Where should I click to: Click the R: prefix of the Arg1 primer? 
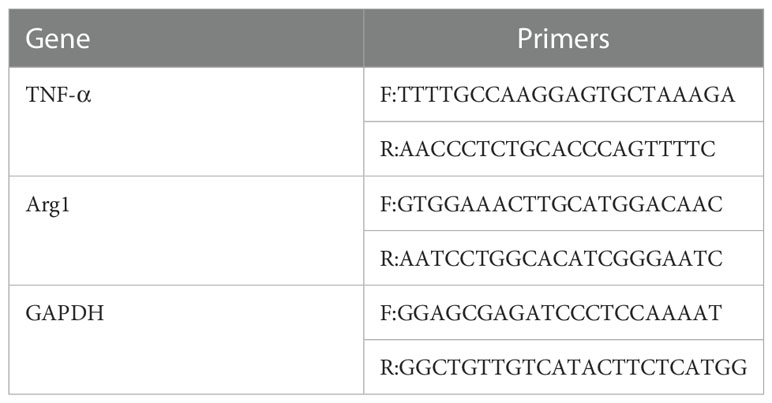pos(389,258)
